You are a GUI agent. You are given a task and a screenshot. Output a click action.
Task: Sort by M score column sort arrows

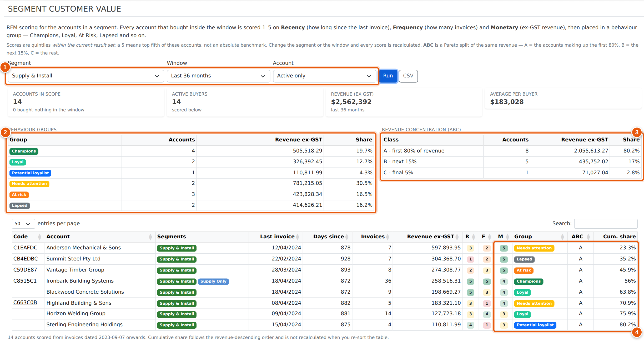pos(507,237)
